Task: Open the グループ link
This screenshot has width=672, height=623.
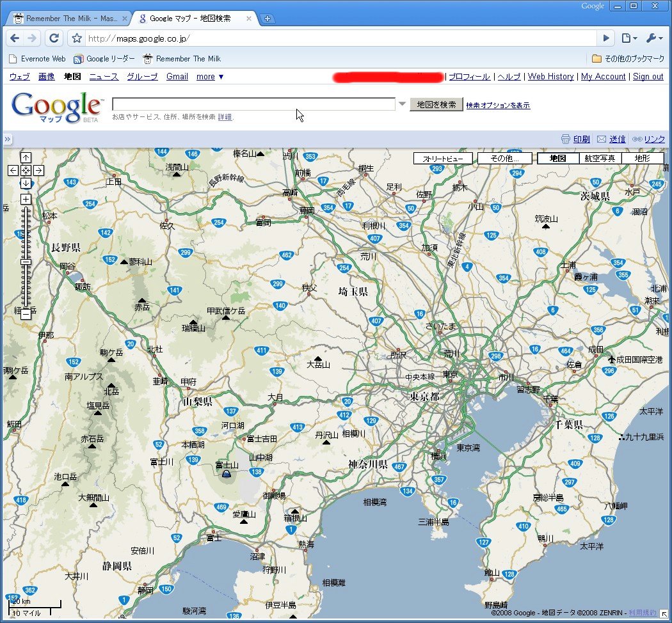Action: (x=142, y=77)
